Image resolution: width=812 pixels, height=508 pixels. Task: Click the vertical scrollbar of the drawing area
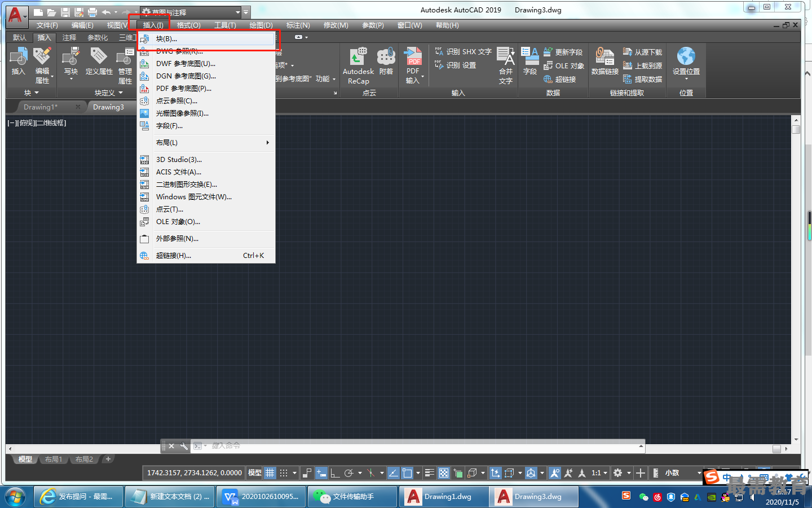[x=796, y=279]
